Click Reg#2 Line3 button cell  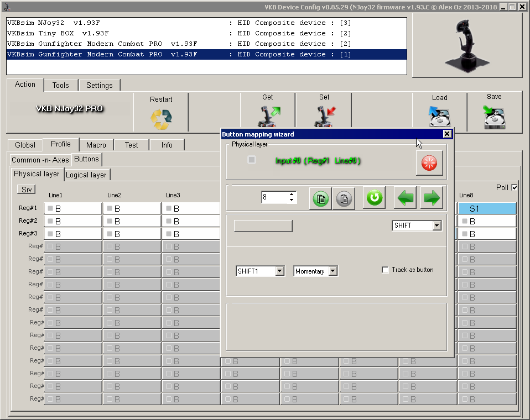[x=191, y=221]
